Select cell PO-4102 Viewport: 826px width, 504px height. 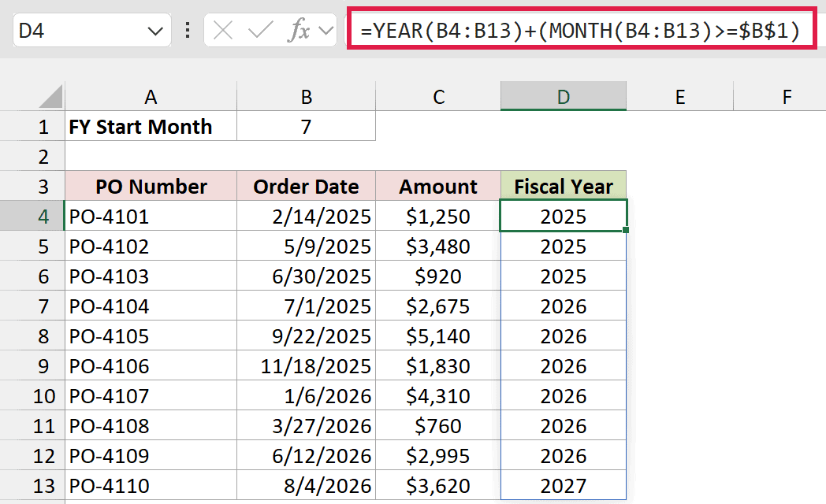click(x=151, y=246)
